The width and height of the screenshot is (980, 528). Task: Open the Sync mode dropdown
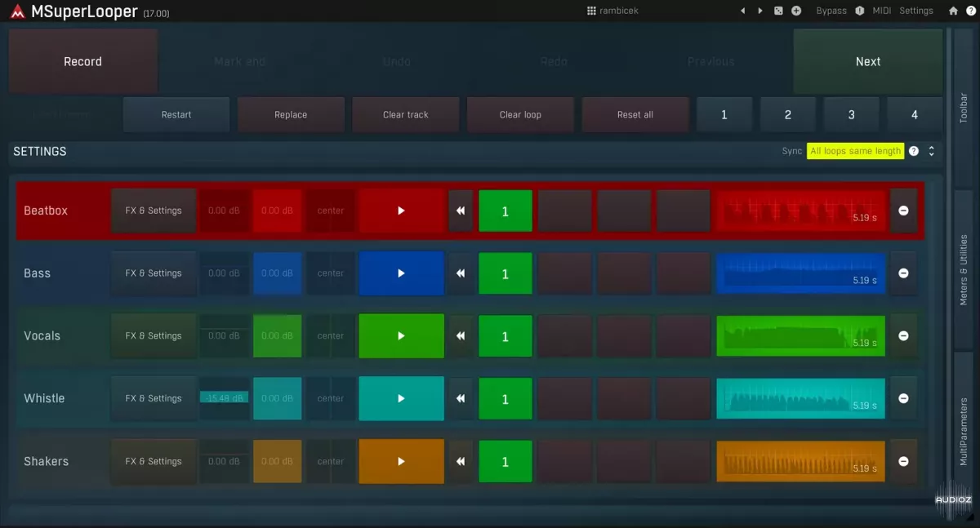(855, 151)
